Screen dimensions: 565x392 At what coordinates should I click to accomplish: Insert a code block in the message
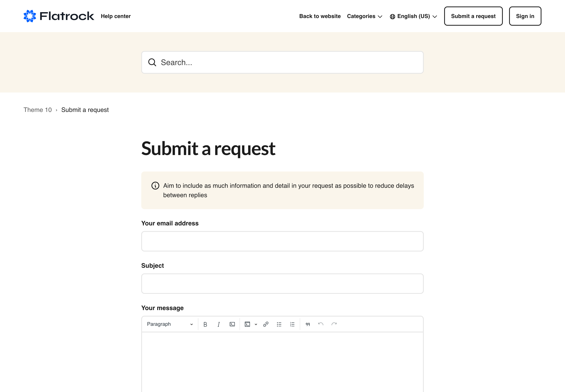[247, 324]
